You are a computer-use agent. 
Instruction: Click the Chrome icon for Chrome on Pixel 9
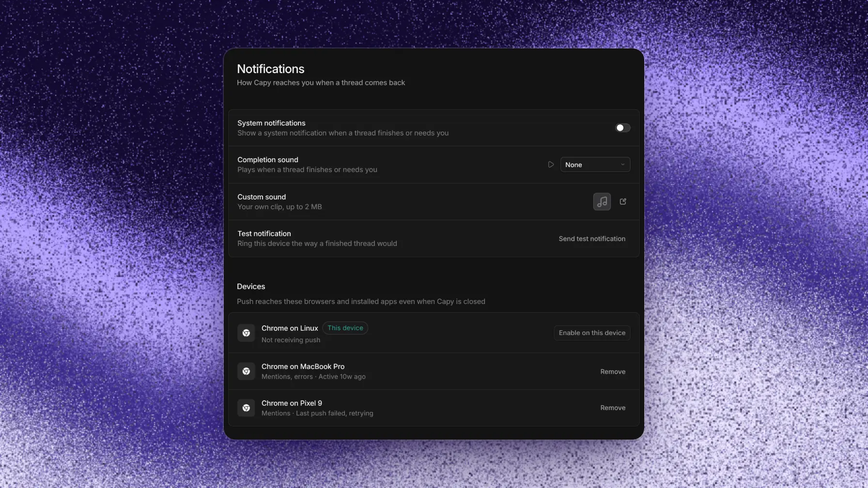[x=246, y=408]
